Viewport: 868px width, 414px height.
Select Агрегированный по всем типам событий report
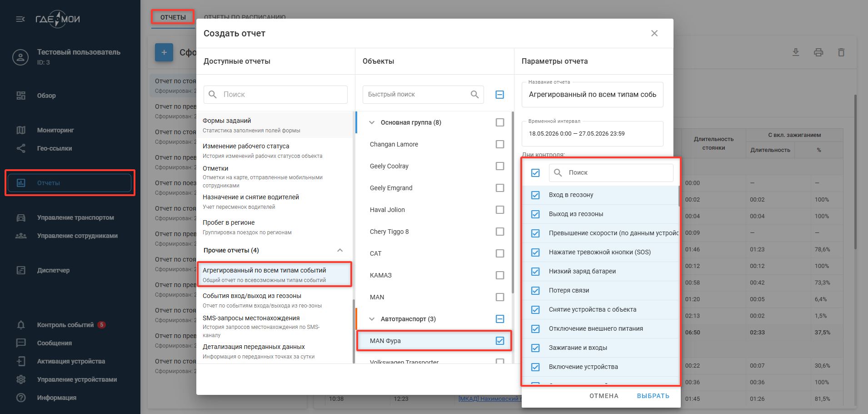coord(274,274)
